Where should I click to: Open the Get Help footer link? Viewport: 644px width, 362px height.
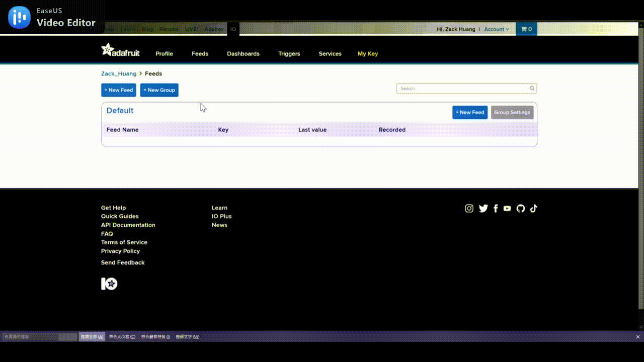click(x=113, y=208)
